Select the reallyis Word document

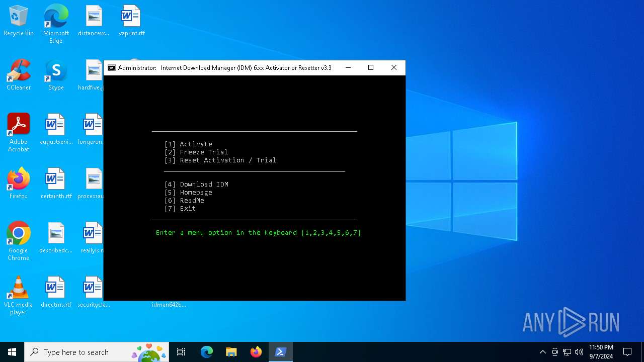[x=92, y=238]
